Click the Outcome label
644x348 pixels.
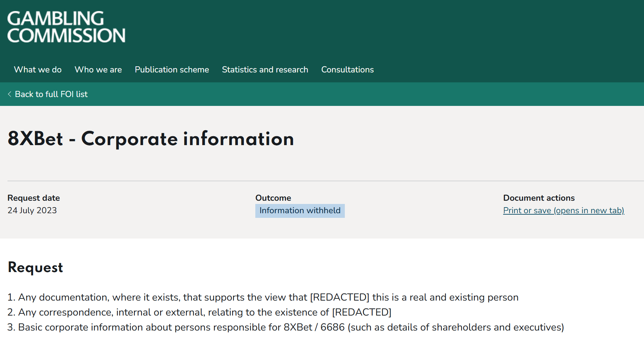[x=273, y=198]
